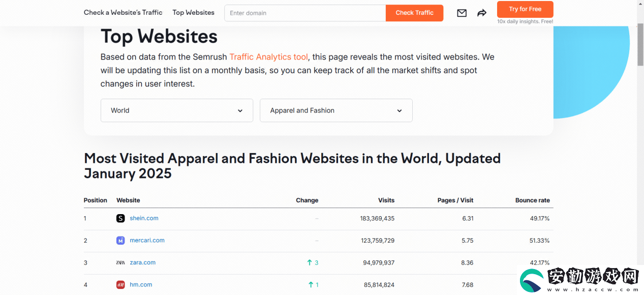Open the Apparel and Fashion category dropdown

pos(336,110)
